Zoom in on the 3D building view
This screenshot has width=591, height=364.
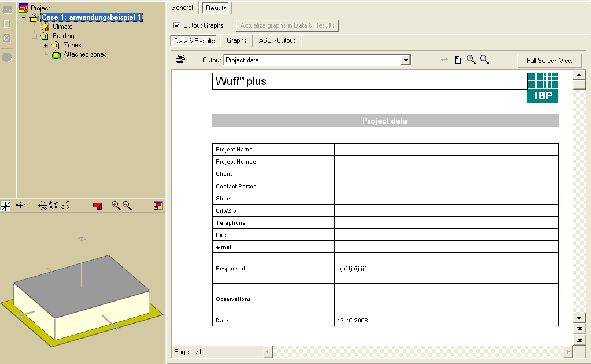[116, 206]
